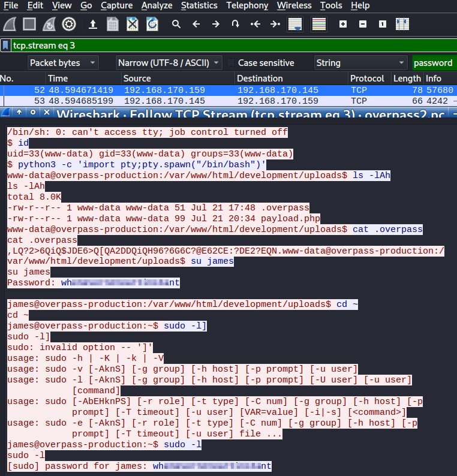Screen dimensions: 457x476
Task: Click the search field containing password
Action: 434,63
